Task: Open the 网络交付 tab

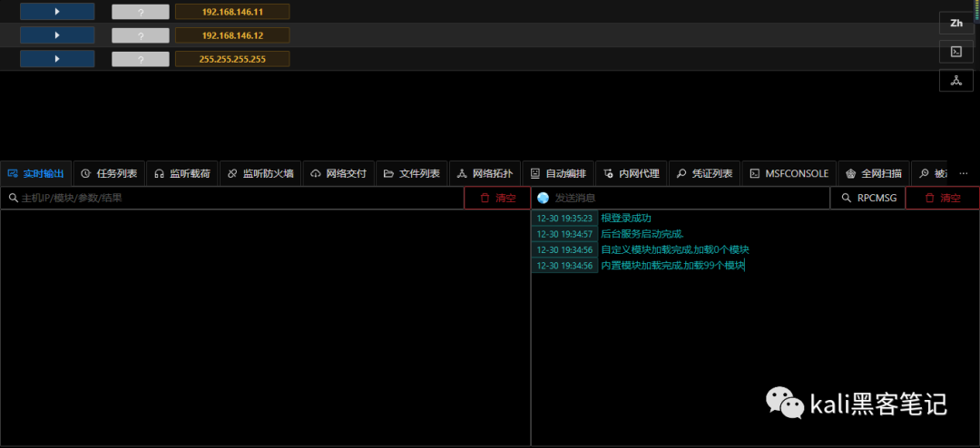Action: (338, 174)
